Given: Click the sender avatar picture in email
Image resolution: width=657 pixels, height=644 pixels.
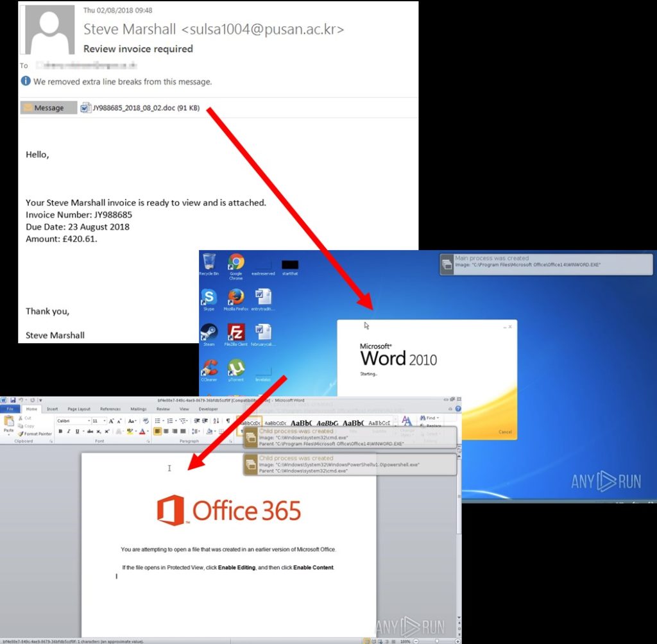Looking at the screenshot, I should tap(50, 30).
